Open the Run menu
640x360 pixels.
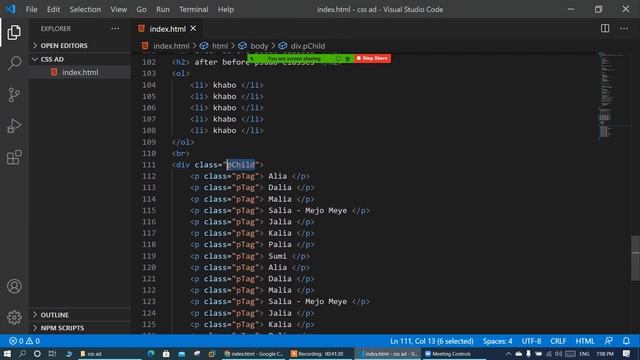[162, 9]
